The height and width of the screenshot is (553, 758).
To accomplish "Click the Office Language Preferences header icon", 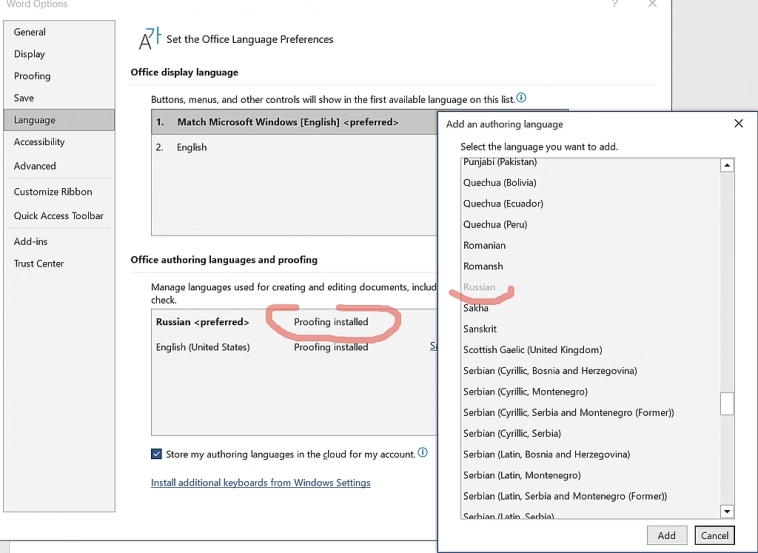I will point(149,39).
